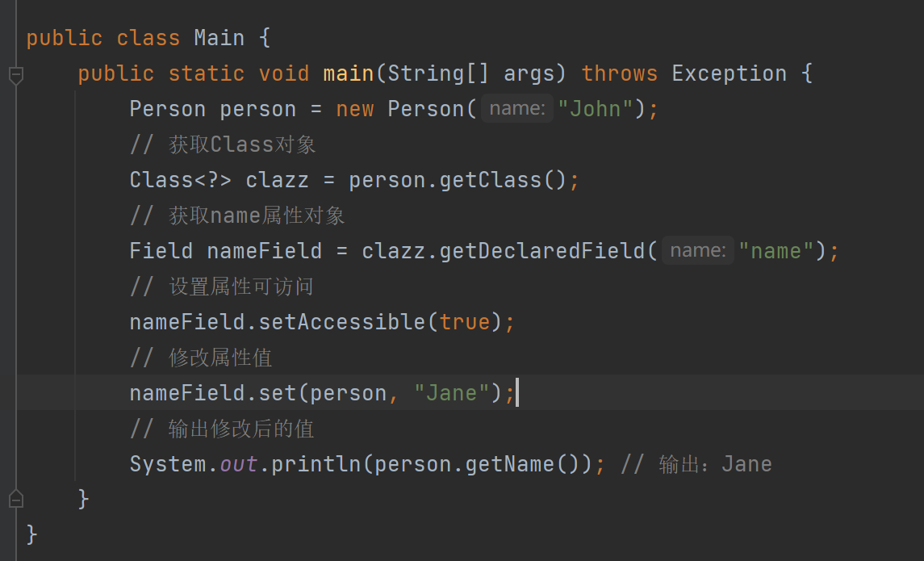Click the name: inlay hint before "John"
This screenshot has height=561, width=924.
pyautogui.click(x=517, y=109)
